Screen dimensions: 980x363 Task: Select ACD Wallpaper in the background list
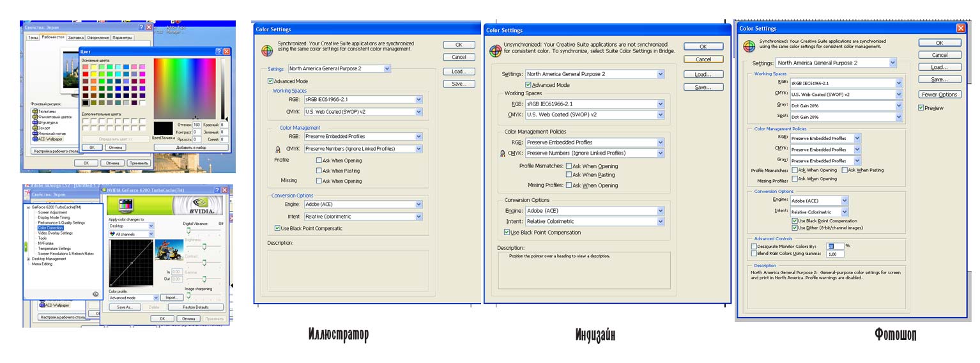pos(50,139)
